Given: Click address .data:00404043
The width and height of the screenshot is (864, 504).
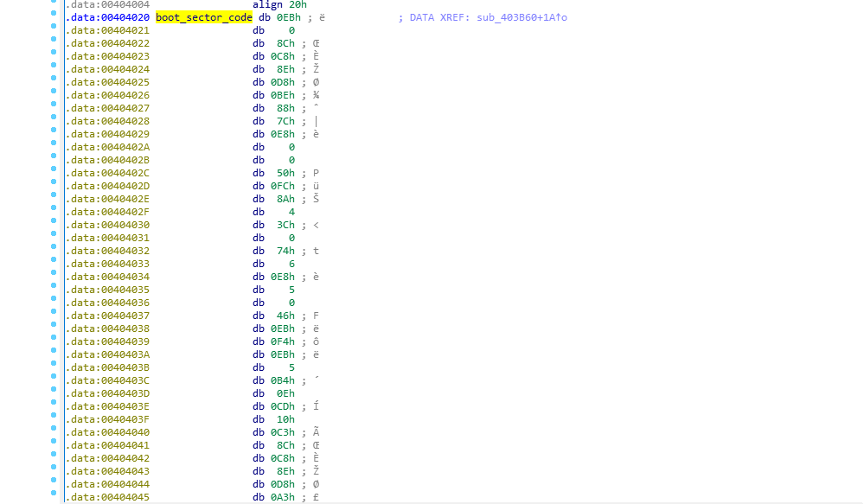Looking at the screenshot, I should (107, 471).
